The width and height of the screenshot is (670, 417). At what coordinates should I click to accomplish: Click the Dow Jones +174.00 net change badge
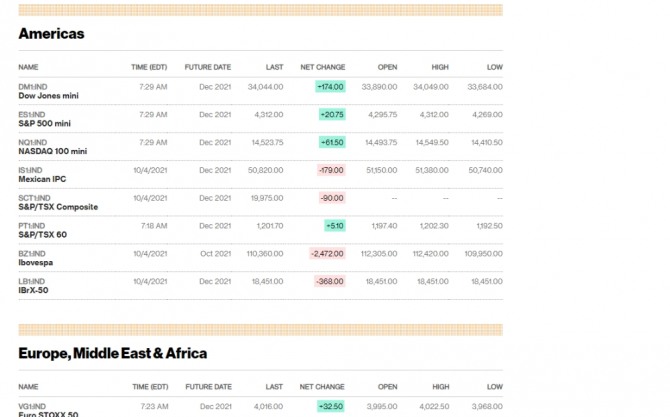click(330, 87)
